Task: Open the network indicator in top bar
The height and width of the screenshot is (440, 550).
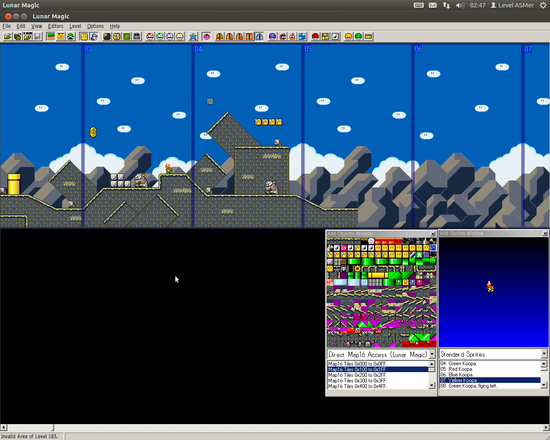Action: 446,5
